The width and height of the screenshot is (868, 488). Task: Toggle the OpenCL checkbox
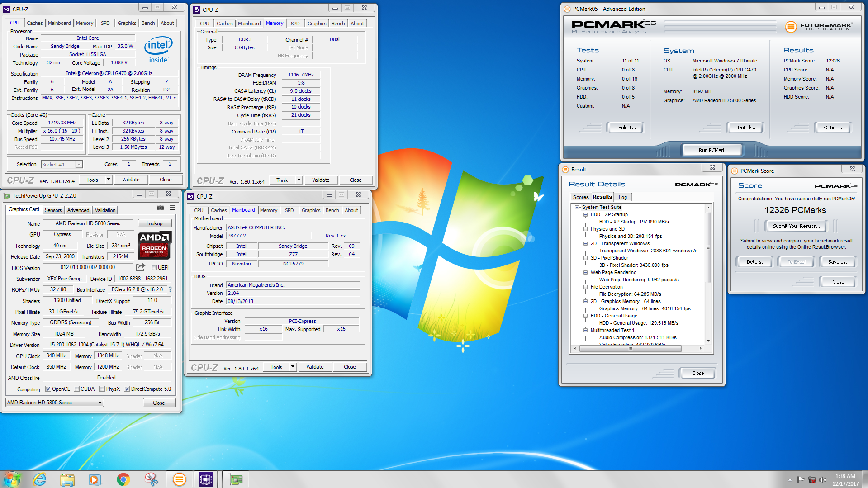coord(48,389)
